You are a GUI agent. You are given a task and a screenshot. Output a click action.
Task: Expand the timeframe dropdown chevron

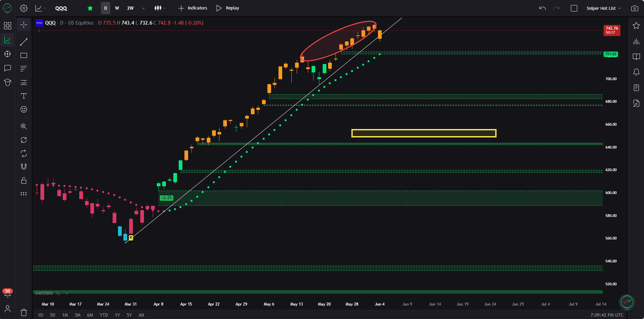pos(143,8)
